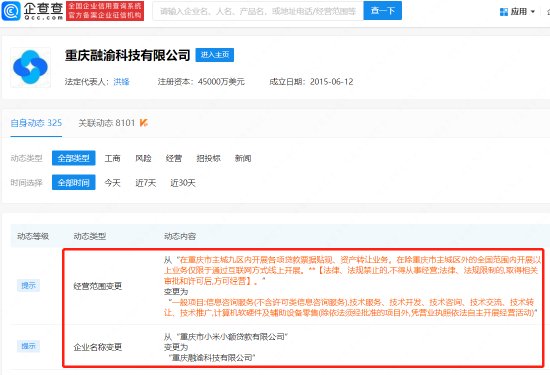Click the 动态类型 column header
The width and height of the screenshot is (550, 375).
(x=90, y=236)
